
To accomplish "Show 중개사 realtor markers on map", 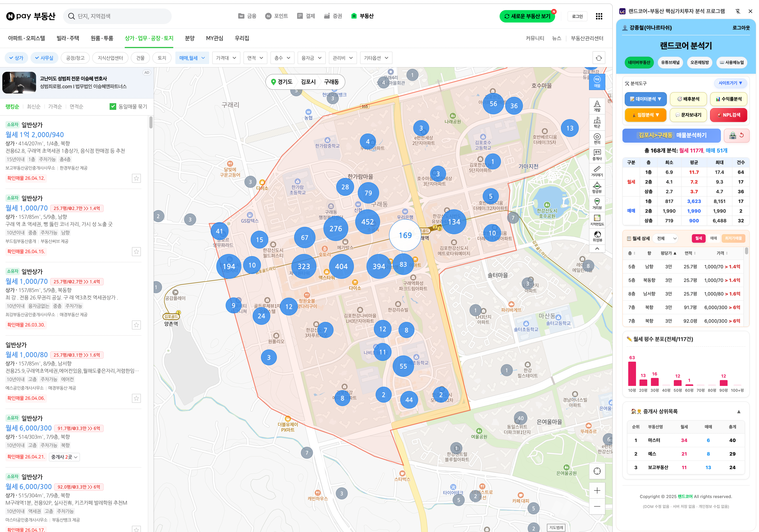I will [x=597, y=155].
